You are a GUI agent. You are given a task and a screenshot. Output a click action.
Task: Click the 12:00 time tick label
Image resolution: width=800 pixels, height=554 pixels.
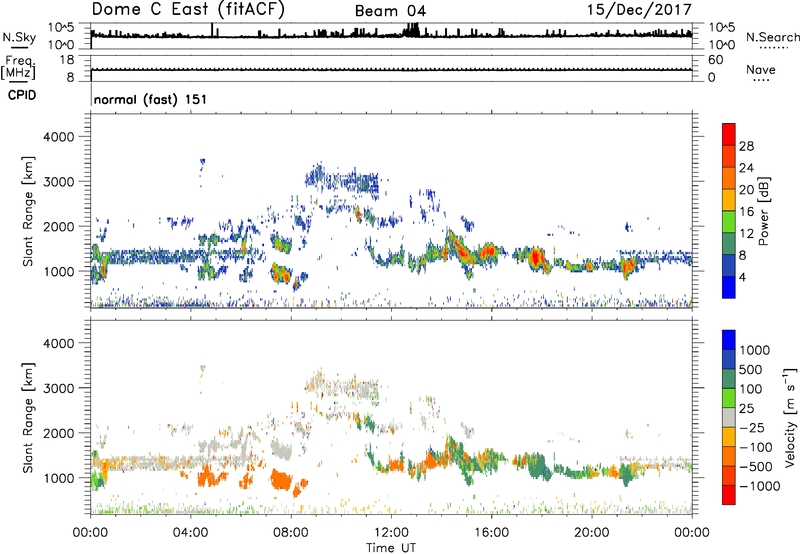pyautogui.click(x=391, y=533)
